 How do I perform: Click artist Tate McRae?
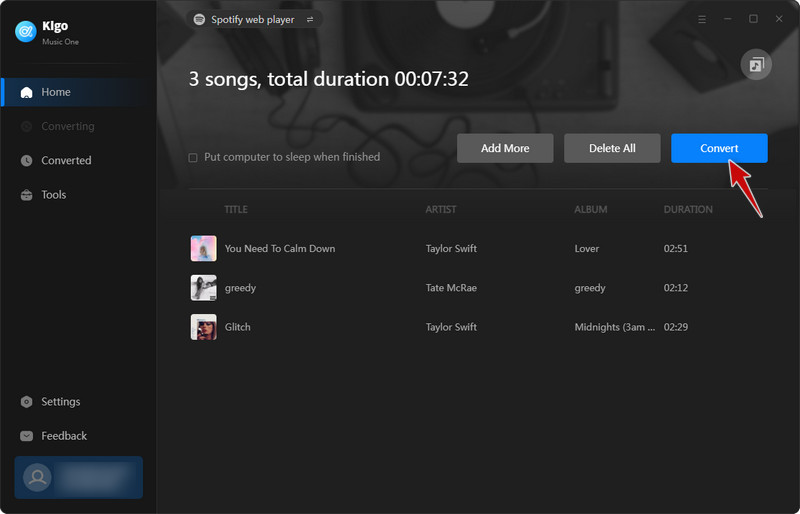pyautogui.click(x=452, y=288)
